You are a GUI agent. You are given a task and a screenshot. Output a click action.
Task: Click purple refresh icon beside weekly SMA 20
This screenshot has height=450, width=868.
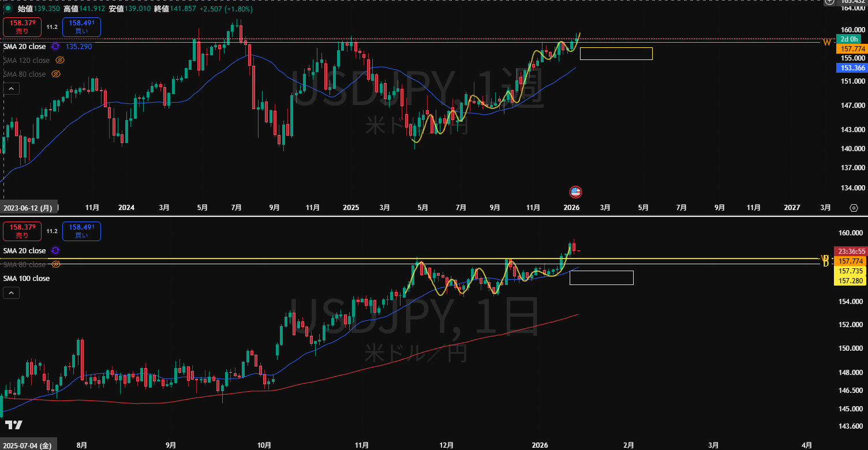pyautogui.click(x=55, y=47)
